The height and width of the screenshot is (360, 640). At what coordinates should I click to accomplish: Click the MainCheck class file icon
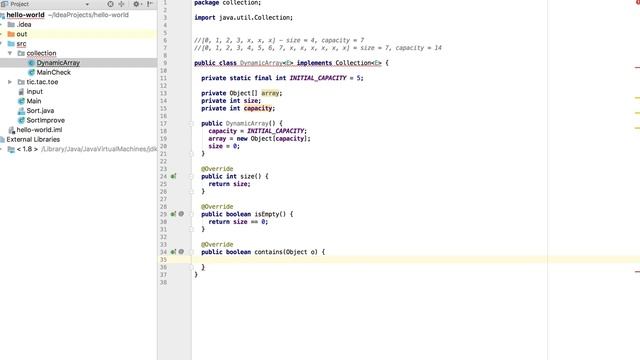[x=31, y=72]
